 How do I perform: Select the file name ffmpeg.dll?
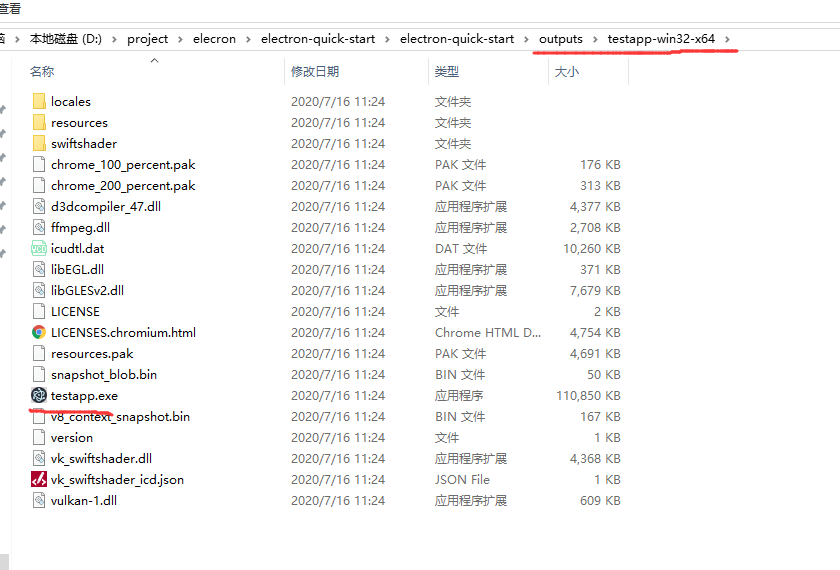pyautogui.click(x=80, y=227)
